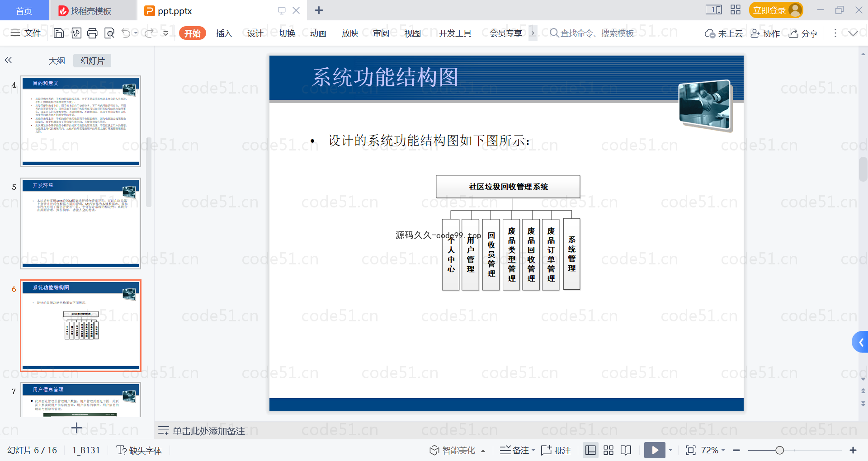Viewport: 868px width, 461px height.
Task: Start slideshow with the play button
Action: (655, 450)
